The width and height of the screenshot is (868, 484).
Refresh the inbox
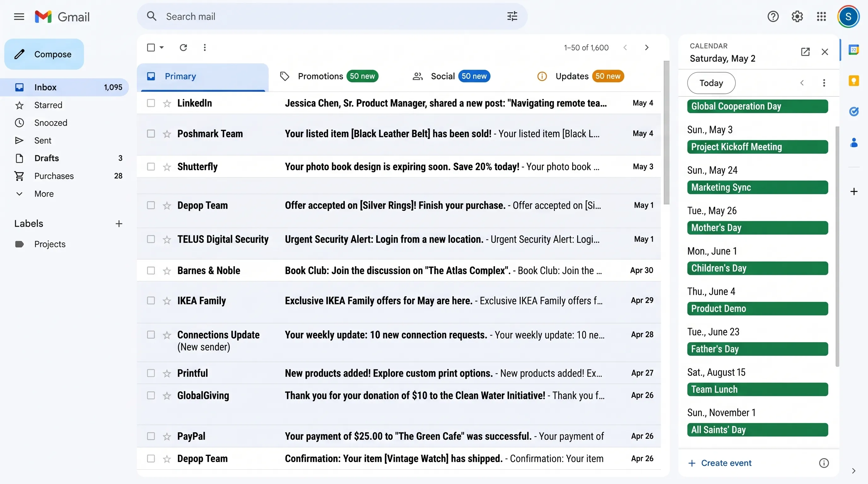(x=183, y=48)
